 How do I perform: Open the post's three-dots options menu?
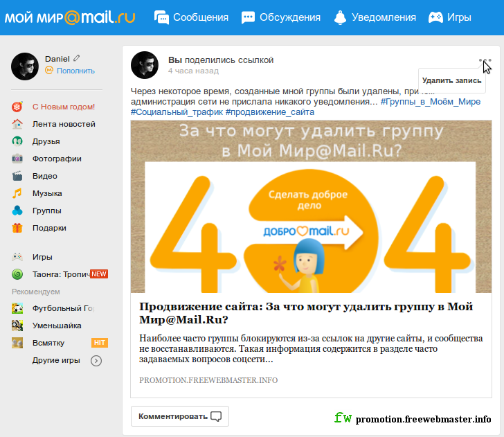[x=485, y=60]
